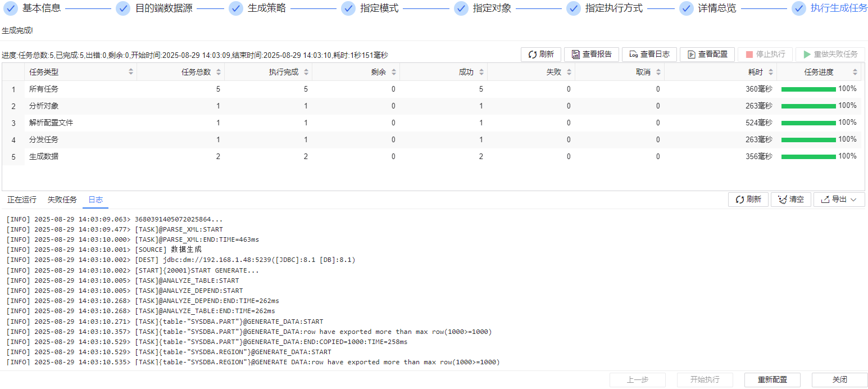The width and height of the screenshot is (868, 389).
Task: Click the 生成策略 step checkmark icon
Action: point(236,8)
